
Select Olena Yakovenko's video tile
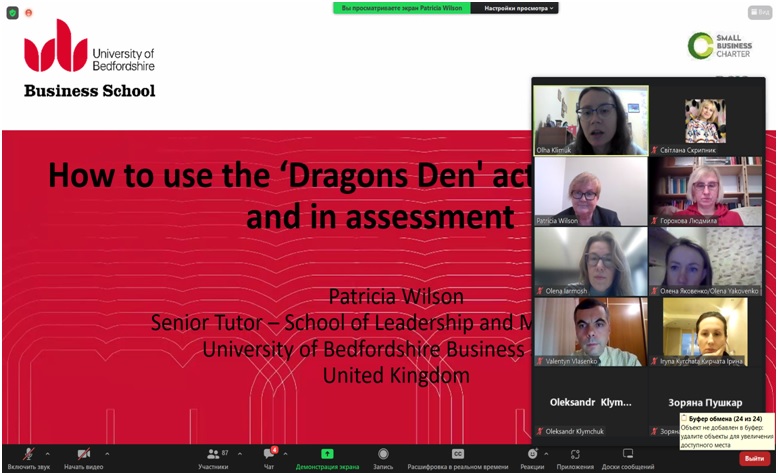click(x=706, y=262)
